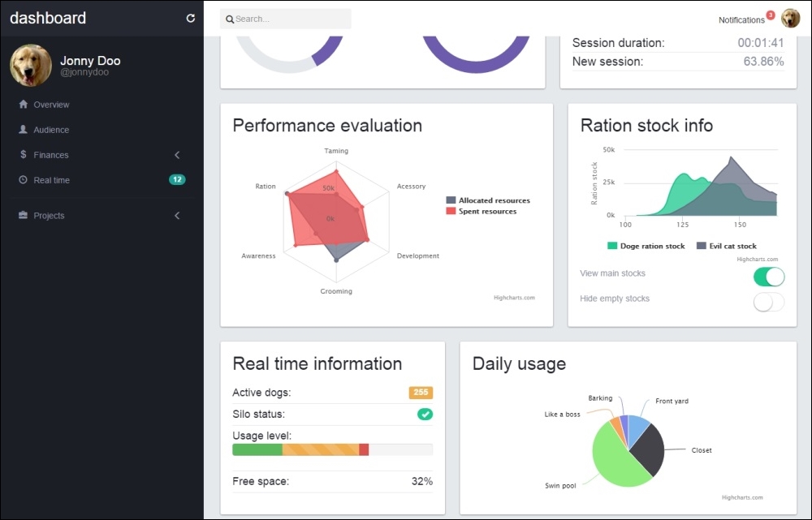Open the Notifications link
The image size is (812, 520).
click(741, 20)
